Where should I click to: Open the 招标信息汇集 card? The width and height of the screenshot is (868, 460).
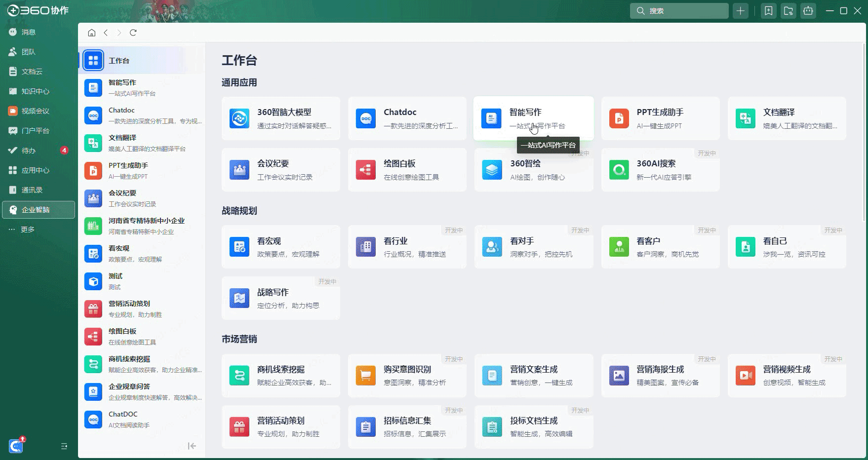(x=407, y=427)
